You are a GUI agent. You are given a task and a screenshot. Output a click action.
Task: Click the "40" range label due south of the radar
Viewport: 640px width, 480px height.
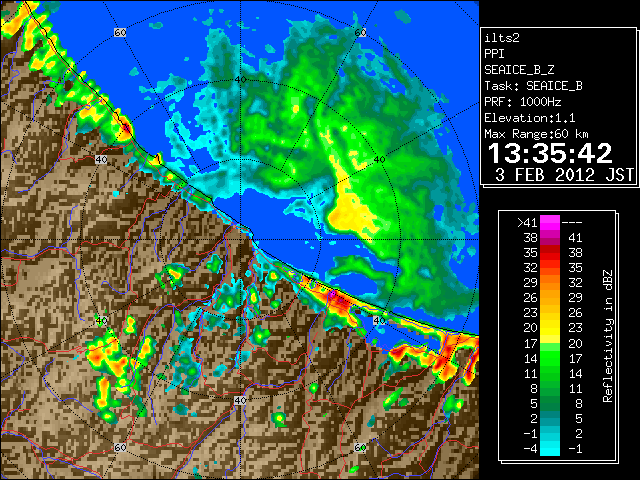240,400
